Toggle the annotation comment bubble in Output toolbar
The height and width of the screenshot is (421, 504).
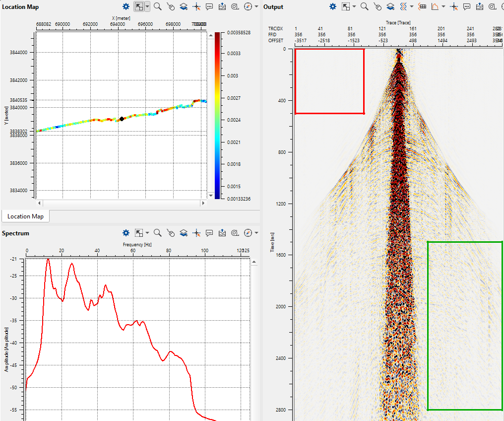tap(467, 6)
